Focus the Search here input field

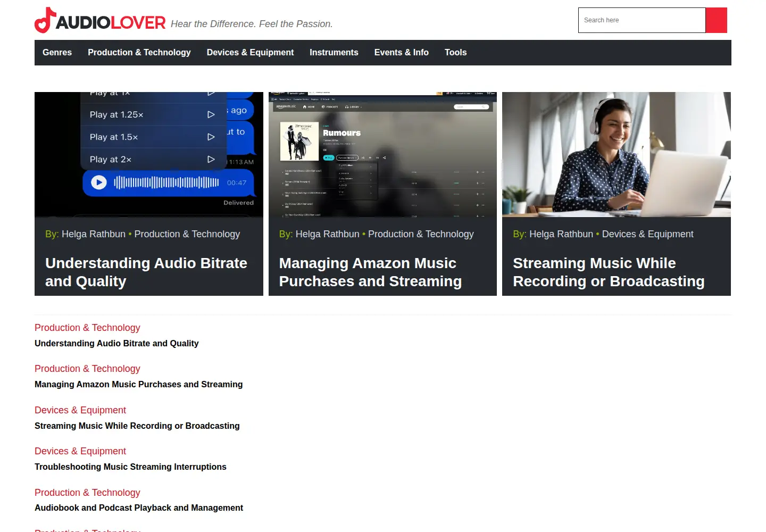coord(642,20)
